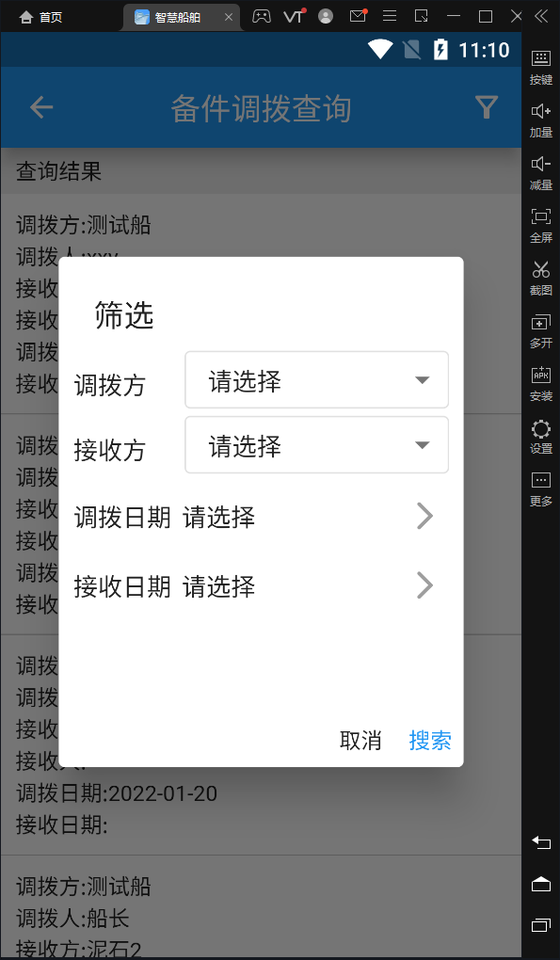Expand the 接收日期 date picker chevron
This screenshot has height=960, width=560.
click(x=424, y=585)
